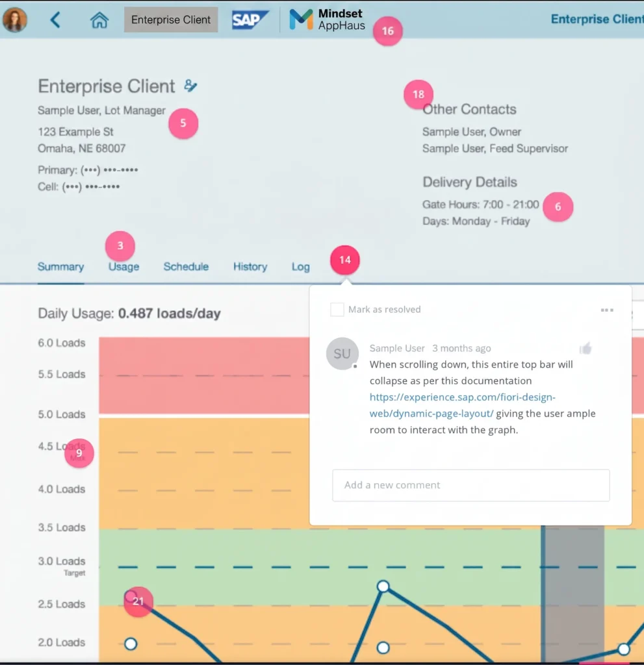Screen dimensions: 644x665
Task: Like the comment with thumbs-up icon
Action: (x=586, y=348)
